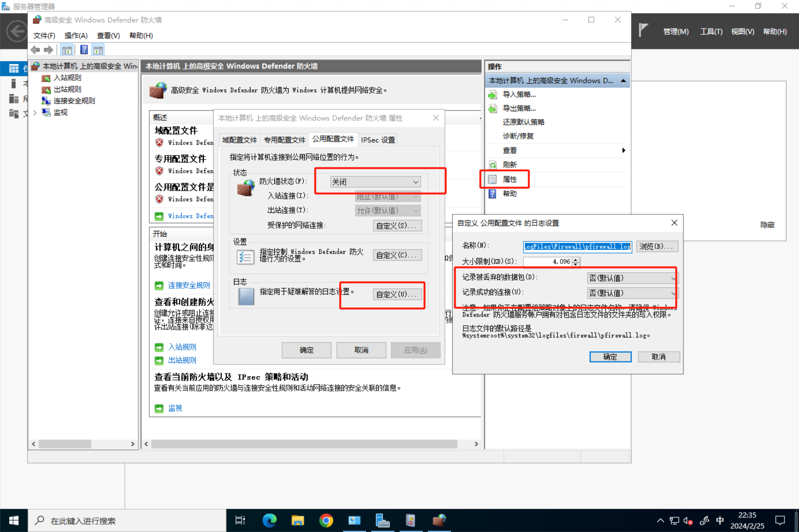Click the back navigation arrow
The width and height of the screenshot is (799, 532).
pos(35,50)
